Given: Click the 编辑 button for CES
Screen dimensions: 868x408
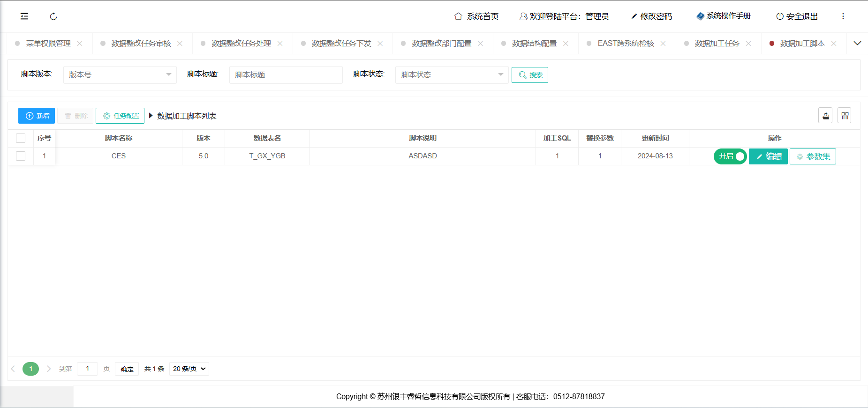Looking at the screenshot, I should pos(768,156).
